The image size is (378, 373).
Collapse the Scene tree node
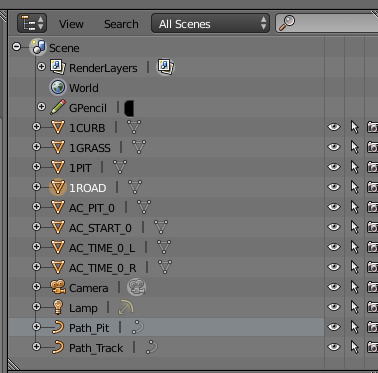tap(16, 47)
